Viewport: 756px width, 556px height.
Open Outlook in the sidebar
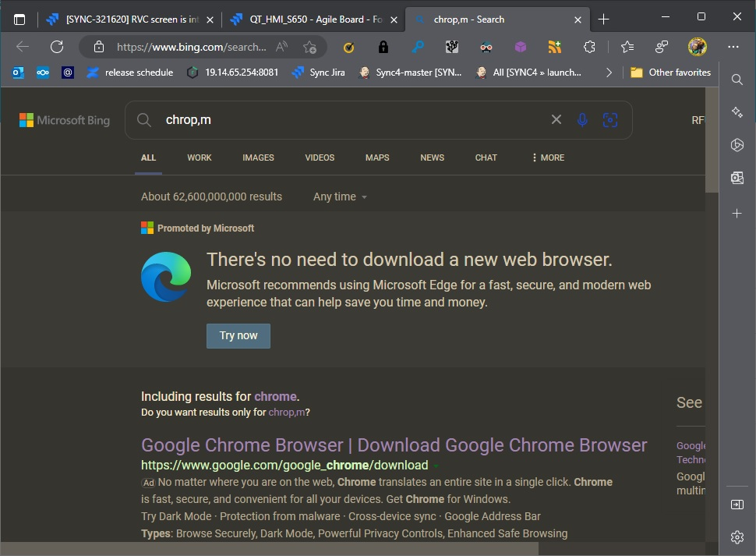click(x=737, y=178)
